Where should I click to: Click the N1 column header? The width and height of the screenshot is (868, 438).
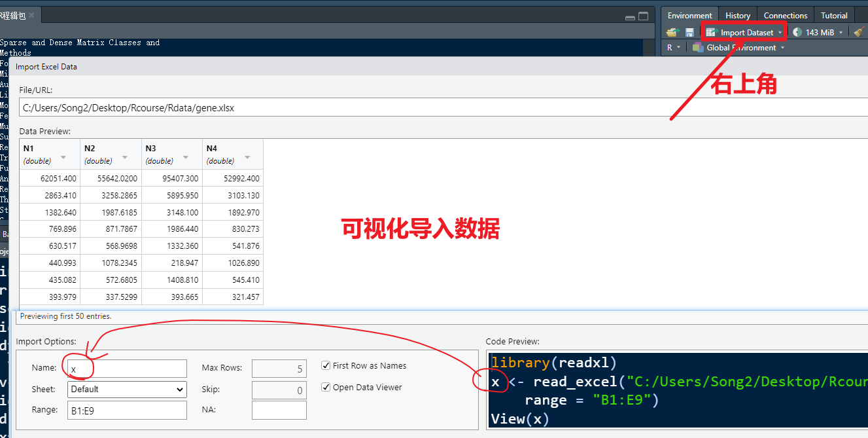click(50, 154)
